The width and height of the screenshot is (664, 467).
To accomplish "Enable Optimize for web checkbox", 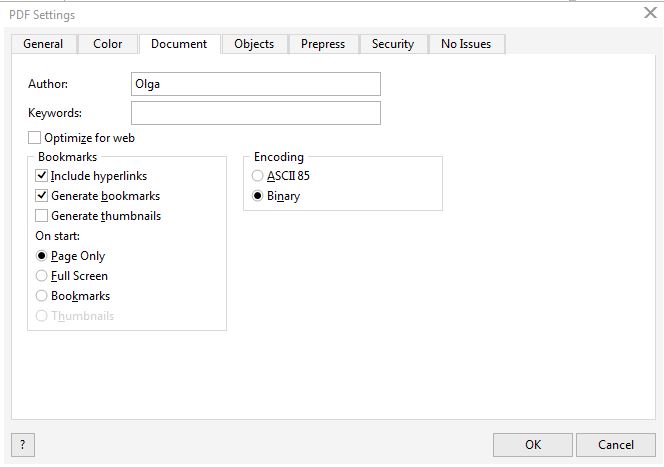I will [34, 138].
